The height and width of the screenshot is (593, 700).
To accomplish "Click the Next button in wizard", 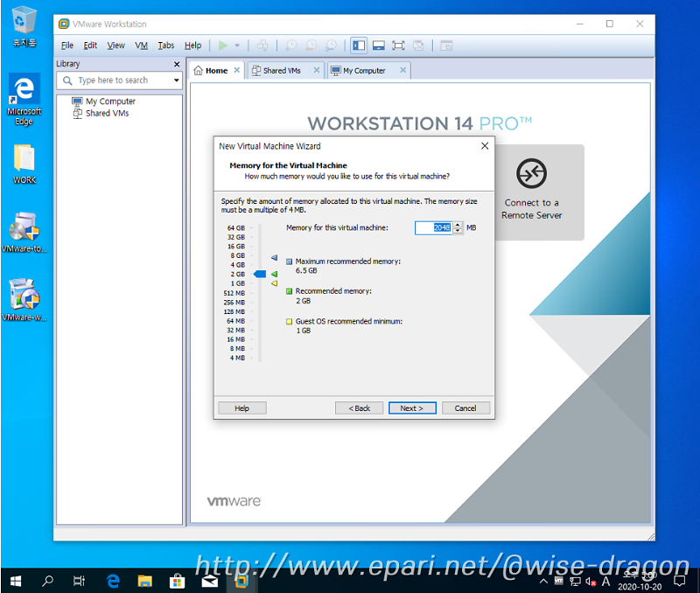I will point(412,408).
